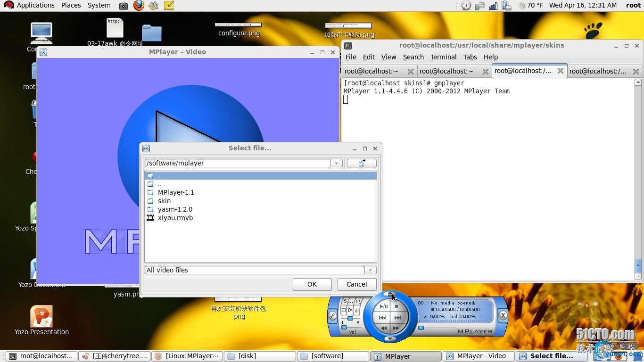Confirm file selection with OK
Viewport: 644px width, 362px height.
point(312,284)
